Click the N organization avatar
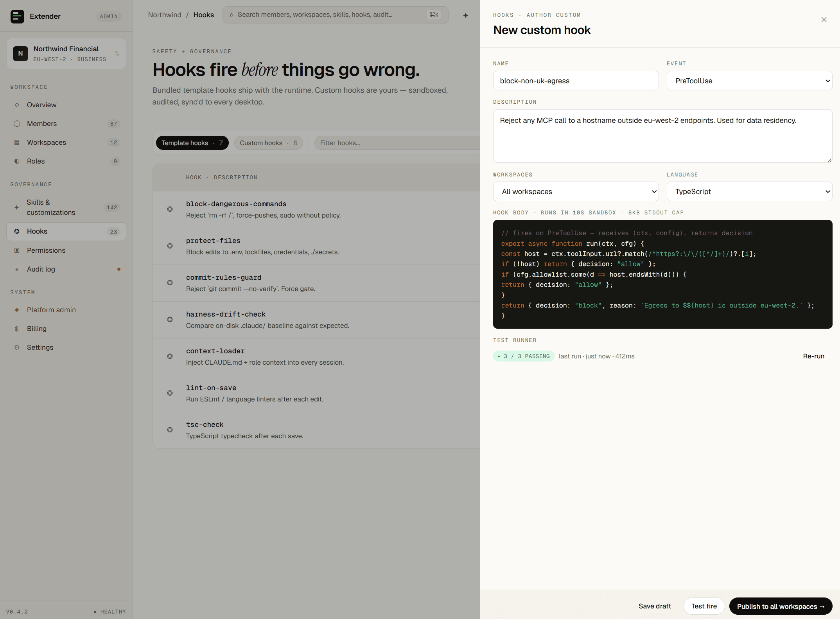 coord(20,54)
